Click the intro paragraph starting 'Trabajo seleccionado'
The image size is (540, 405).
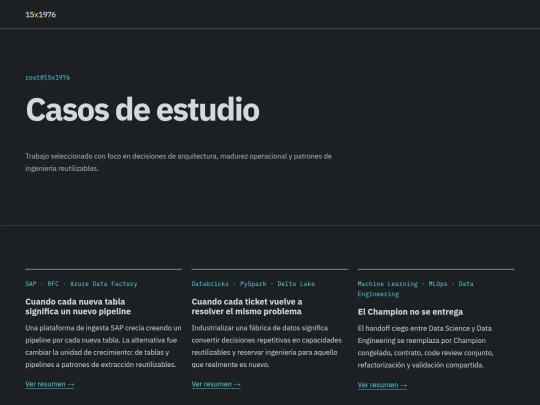click(178, 162)
